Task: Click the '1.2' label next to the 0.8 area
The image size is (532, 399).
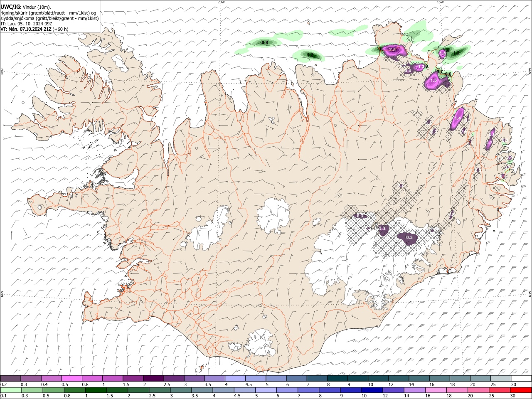Action: pos(310,55)
